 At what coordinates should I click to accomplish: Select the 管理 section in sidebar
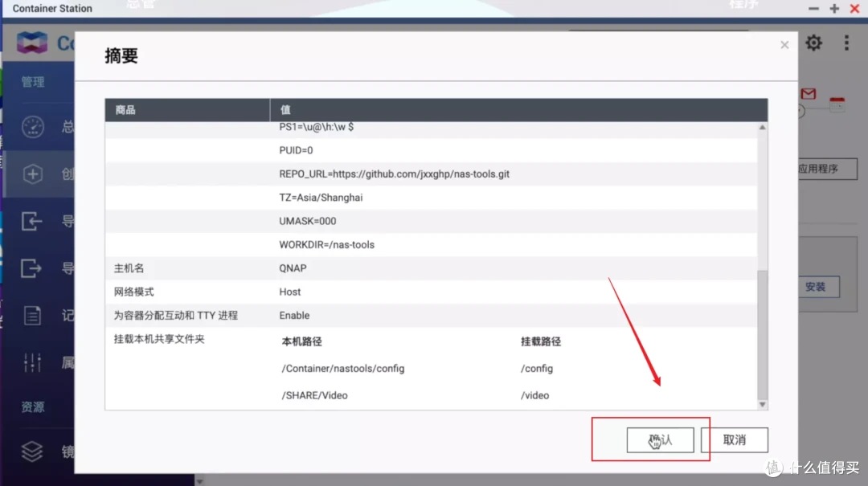coord(32,81)
